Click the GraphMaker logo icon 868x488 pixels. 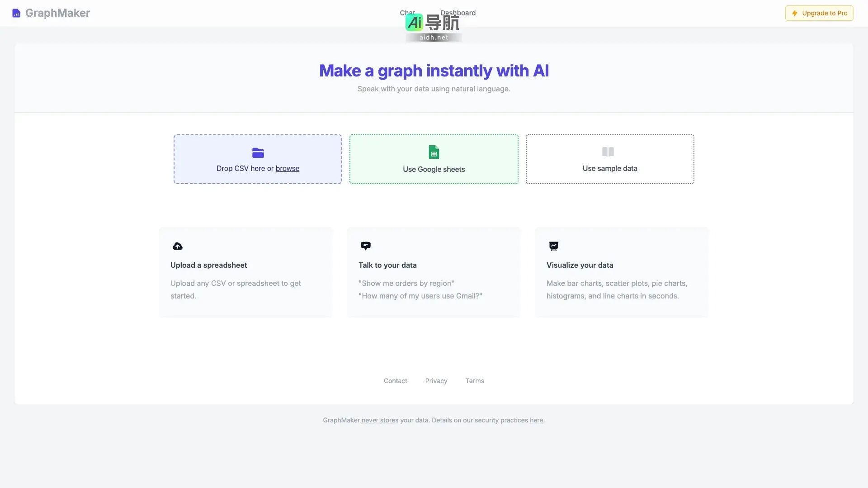tap(16, 13)
